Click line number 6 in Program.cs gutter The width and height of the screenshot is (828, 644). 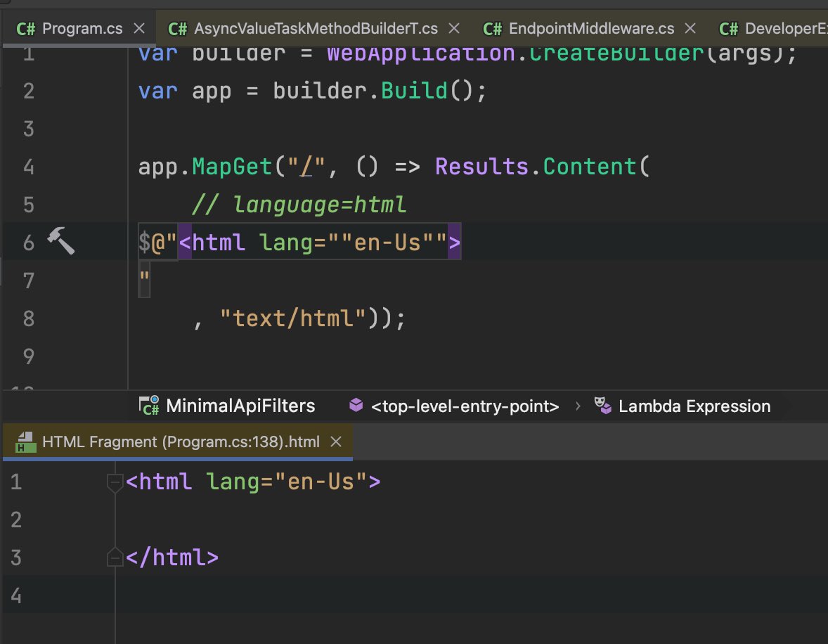click(x=29, y=243)
